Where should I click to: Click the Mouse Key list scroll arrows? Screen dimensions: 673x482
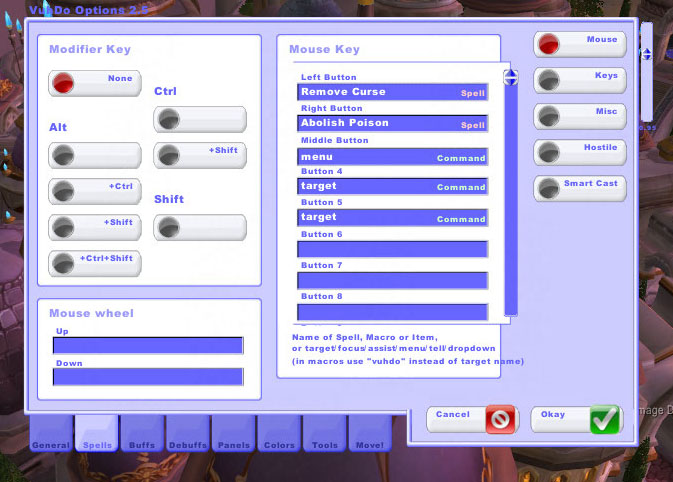click(x=510, y=77)
